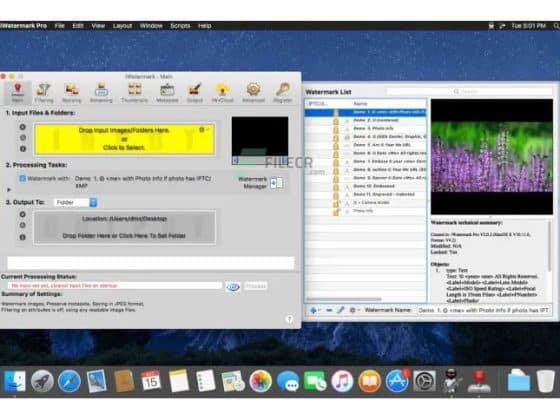
Task: Click the yellow Drop Input Images area
Action: pyautogui.click(x=124, y=139)
